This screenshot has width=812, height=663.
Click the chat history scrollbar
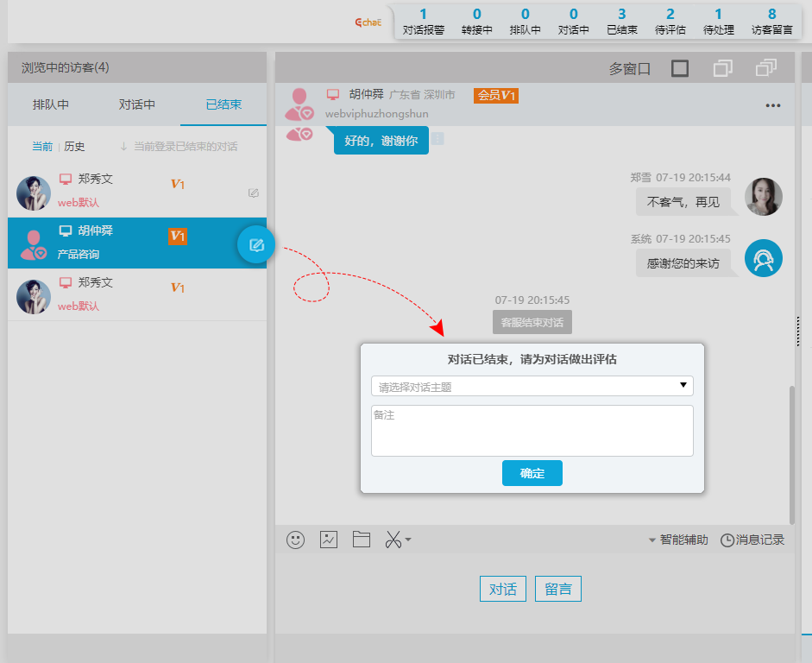(x=792, y=455)
